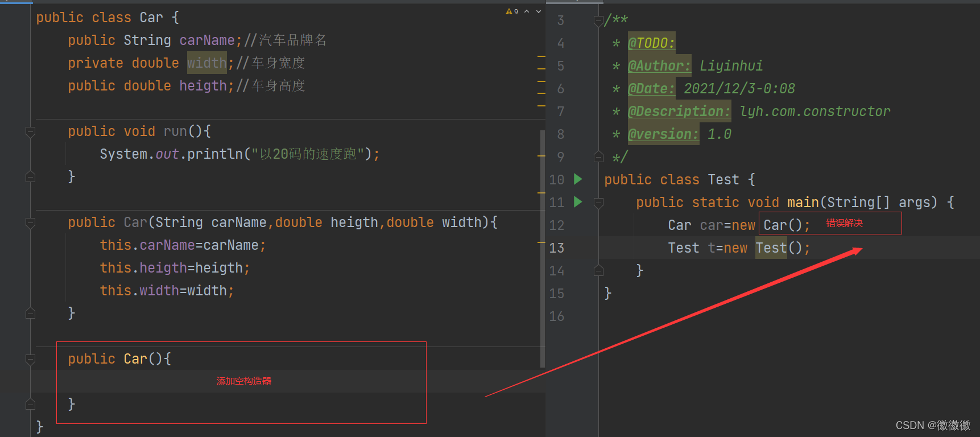Click the Car class name declaration
The width and height of the screenshot is (980, 437).
tap(151, 18)
